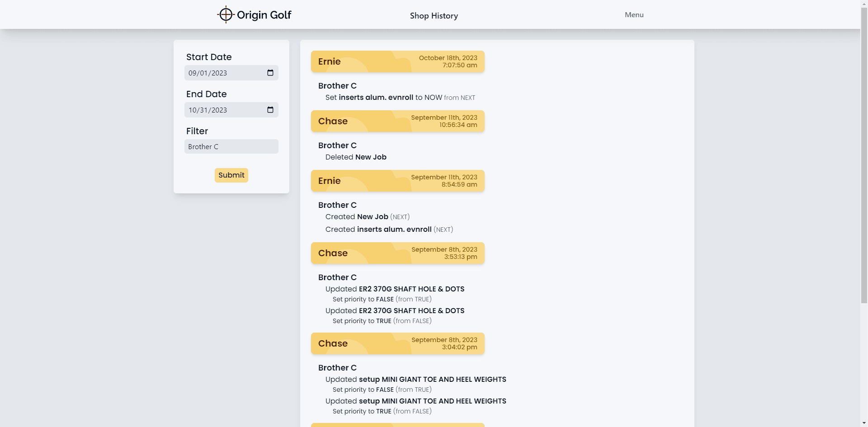Select the Chase entry at 3:53:13 pm
Screen dimensions: 868x427
click(x=397, y=253)
